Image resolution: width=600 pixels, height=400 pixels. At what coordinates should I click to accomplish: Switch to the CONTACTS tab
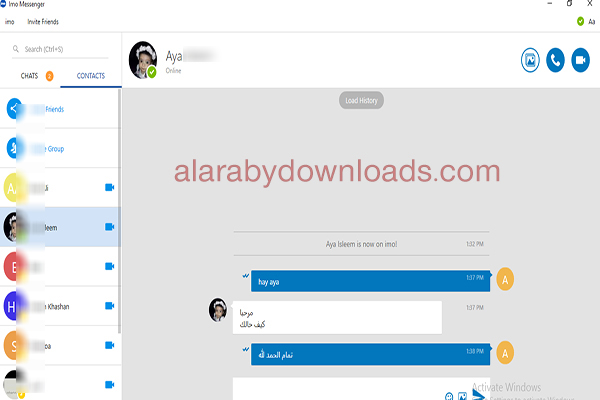[91, 76]
